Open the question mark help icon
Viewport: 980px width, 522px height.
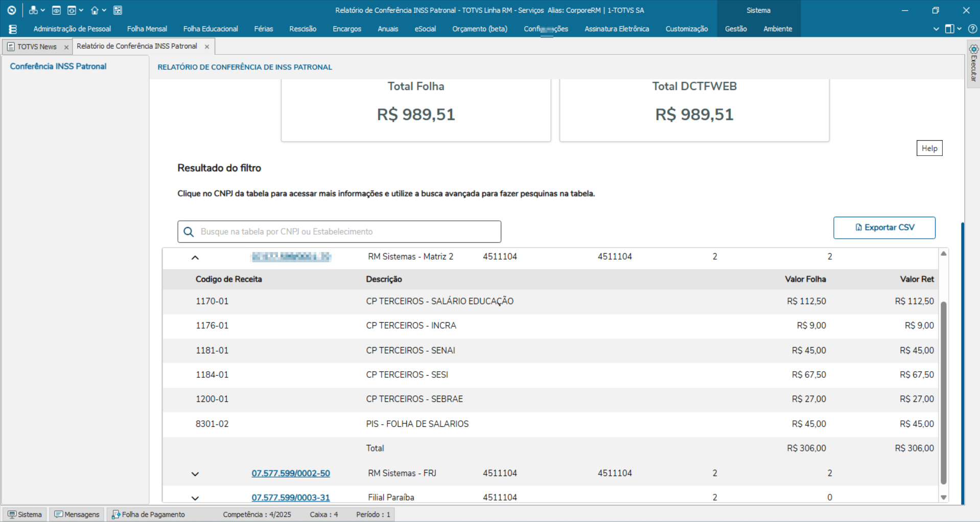(972, 29)
